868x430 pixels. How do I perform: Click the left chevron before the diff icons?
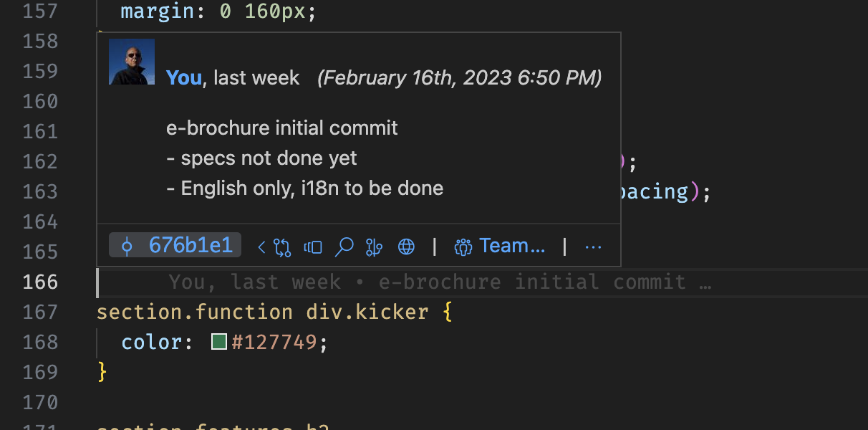261,246
